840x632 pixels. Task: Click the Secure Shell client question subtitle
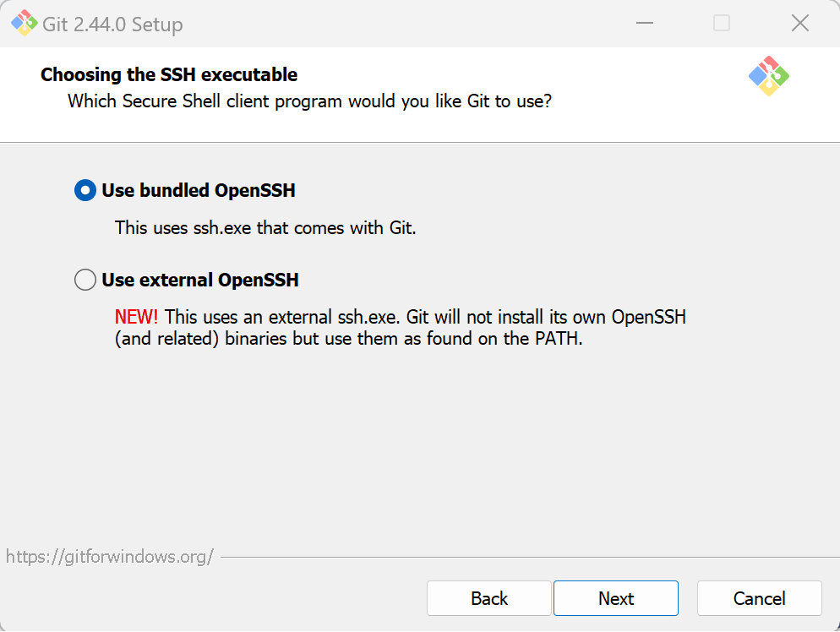click(x=309, y=101)
